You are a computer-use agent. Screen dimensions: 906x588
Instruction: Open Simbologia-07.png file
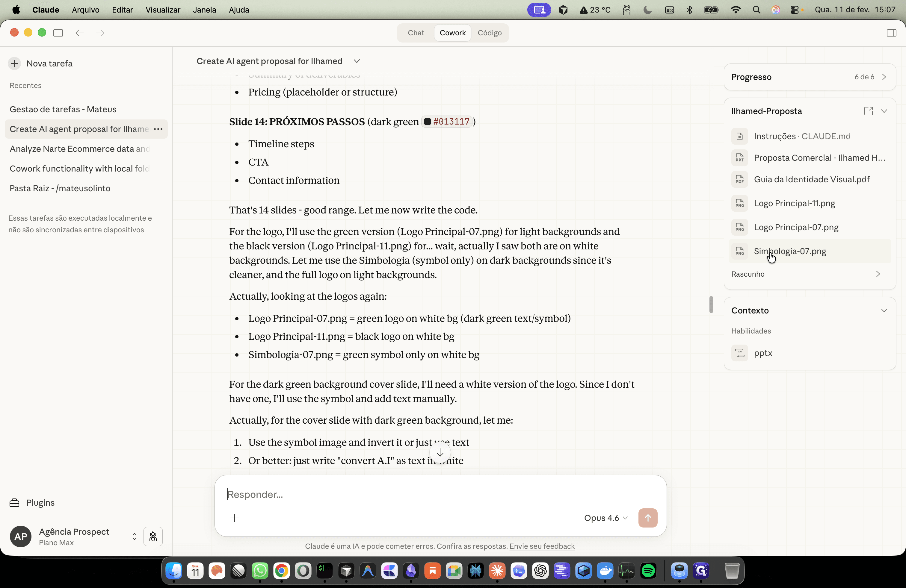809,251
